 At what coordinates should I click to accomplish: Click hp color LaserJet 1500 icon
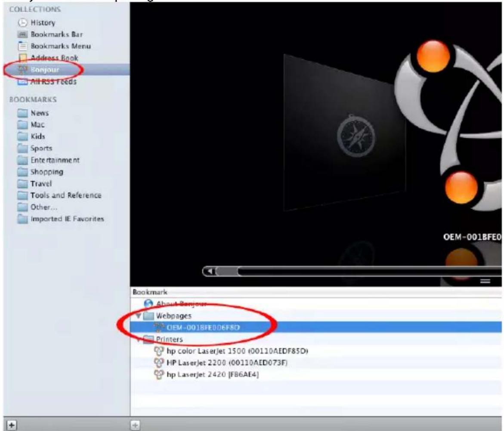[x=159, y=351]
